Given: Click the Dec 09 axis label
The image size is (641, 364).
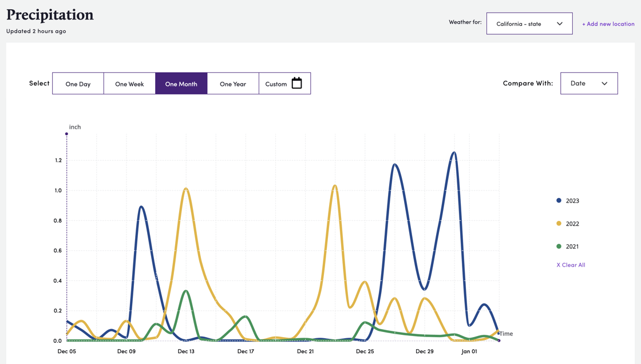Looking at the screenshot, I should pyautogui.click(x=126, y=351).
